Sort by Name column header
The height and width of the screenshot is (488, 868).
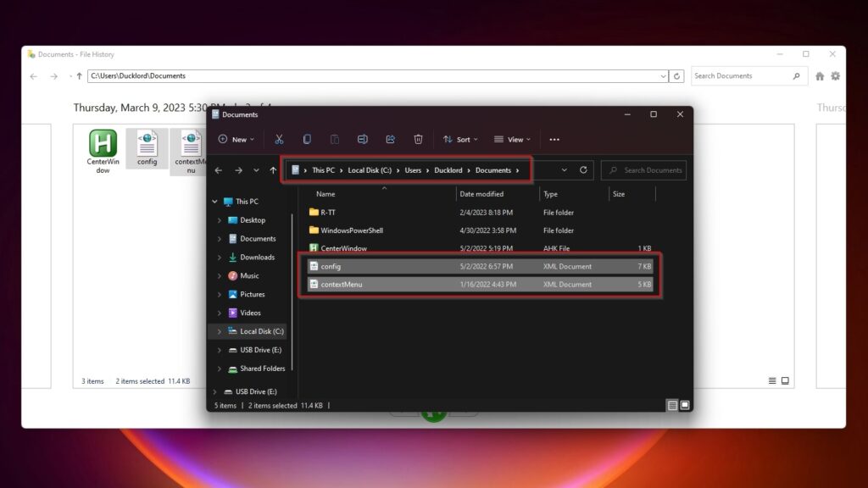pos(325,194)
